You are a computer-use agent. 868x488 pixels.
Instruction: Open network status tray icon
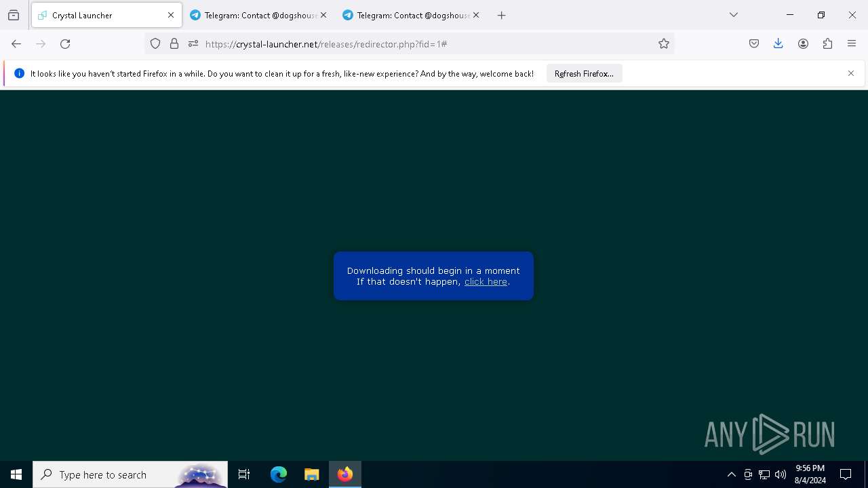(x=764, y=474)
